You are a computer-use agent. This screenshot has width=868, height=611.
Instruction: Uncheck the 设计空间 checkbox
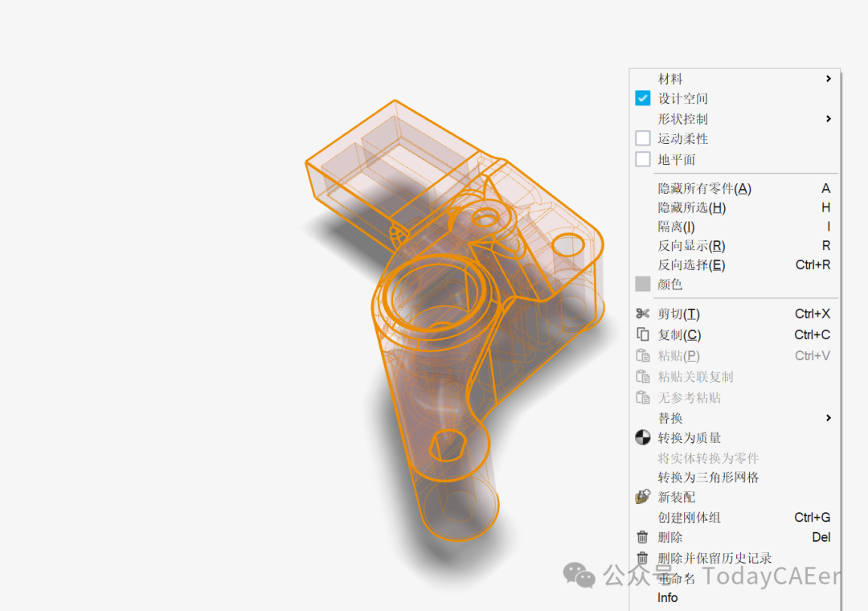coord(643,98)
